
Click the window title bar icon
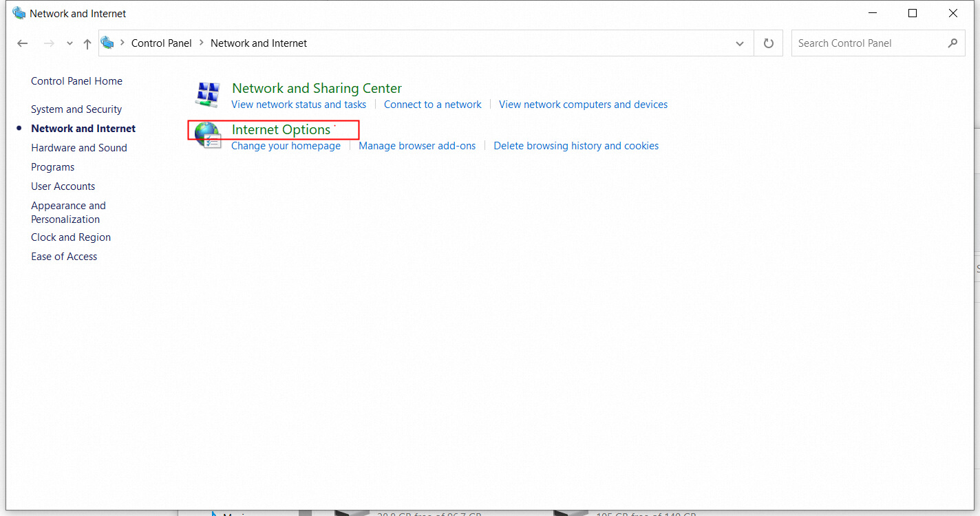[x=19, y=13]
